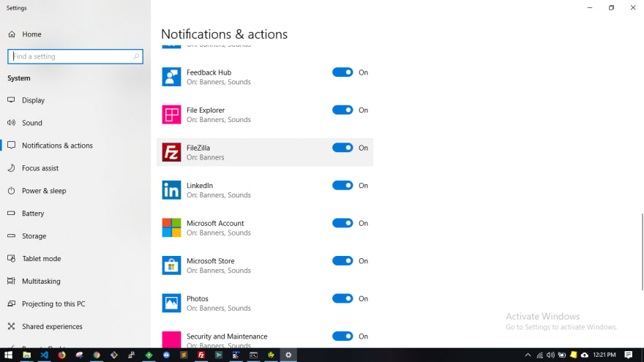Screen dimensions: 644x362
Task: Switch off Photos notifications
Action: click(x=342, y=299)
